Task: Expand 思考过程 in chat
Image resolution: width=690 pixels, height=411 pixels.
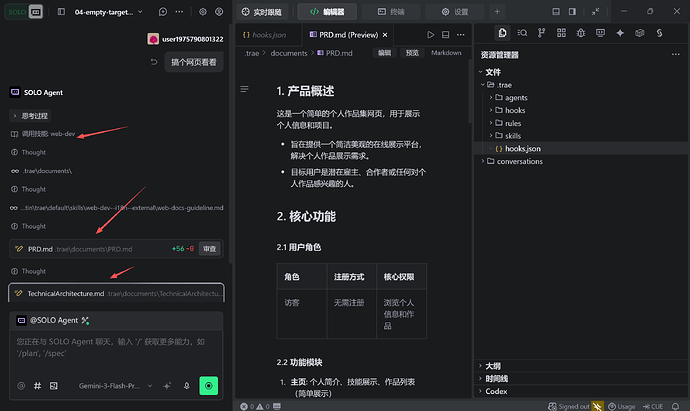Action: (x=30, y=116)
